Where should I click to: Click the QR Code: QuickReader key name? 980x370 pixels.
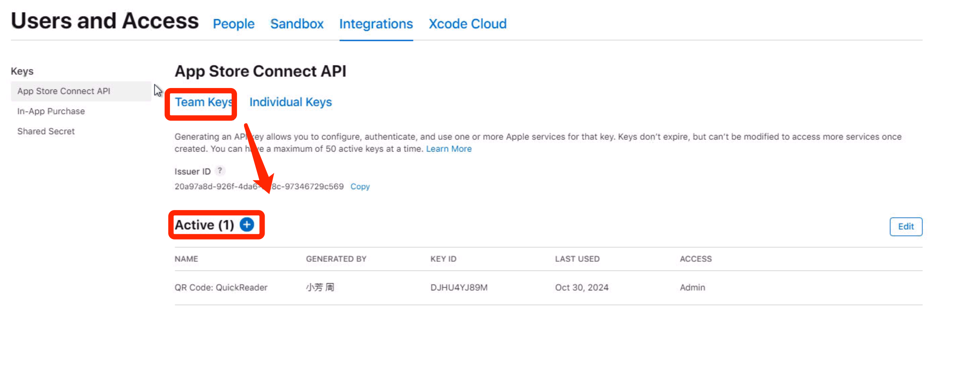tap(221, 288)
